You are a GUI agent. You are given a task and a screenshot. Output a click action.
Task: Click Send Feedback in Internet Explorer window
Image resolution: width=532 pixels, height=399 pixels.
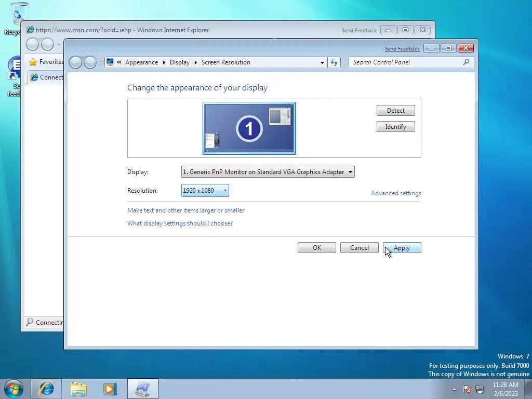point(359,31)
